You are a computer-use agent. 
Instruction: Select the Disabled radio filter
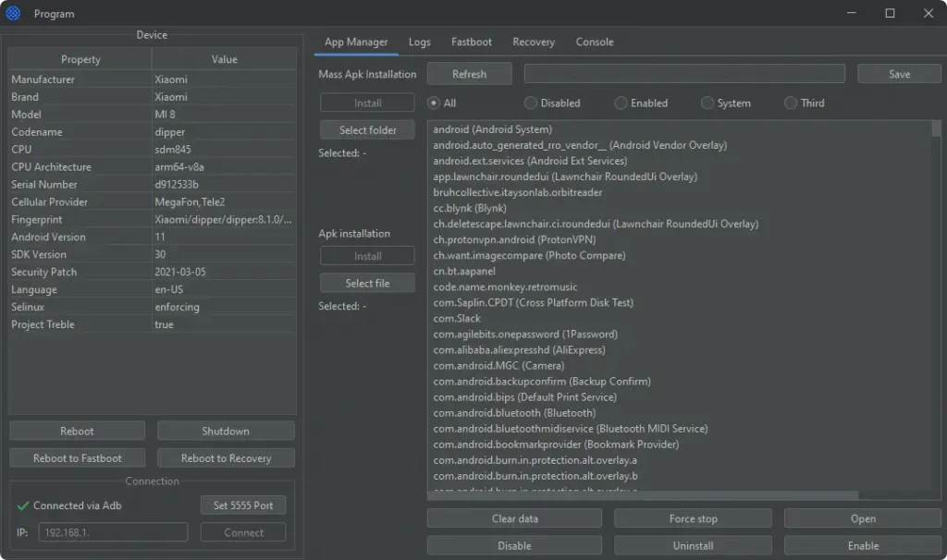[x=531, y=103]
